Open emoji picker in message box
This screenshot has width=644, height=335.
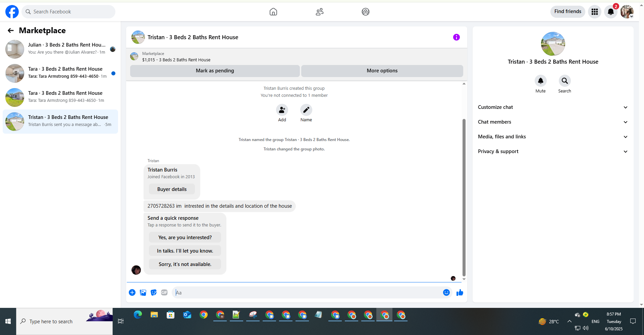[446, 292]
